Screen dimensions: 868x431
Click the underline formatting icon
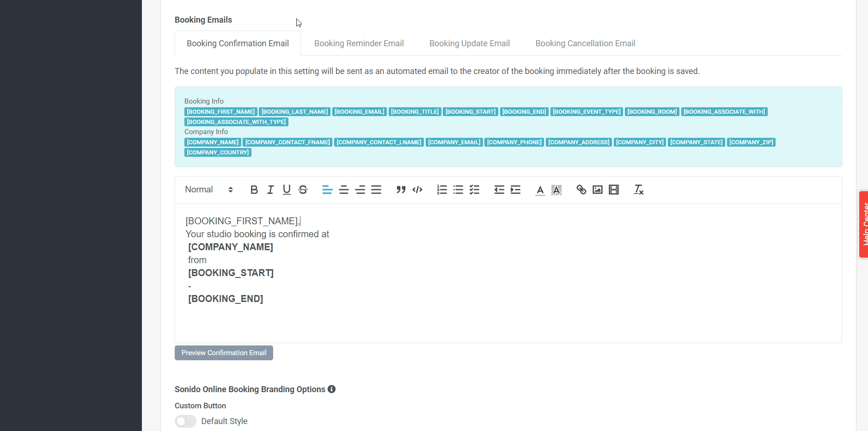click(287, 190)
